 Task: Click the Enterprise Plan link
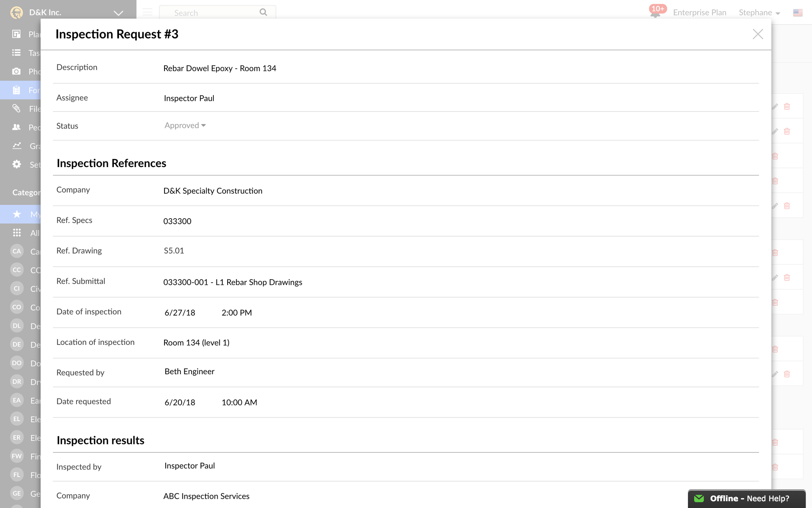tap(699, 13)
